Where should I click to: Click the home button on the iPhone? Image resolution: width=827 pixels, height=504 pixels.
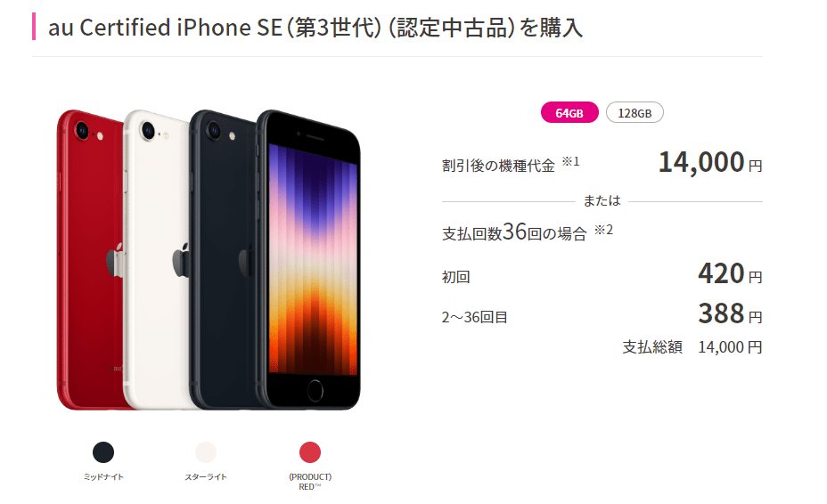click(315, 391)
